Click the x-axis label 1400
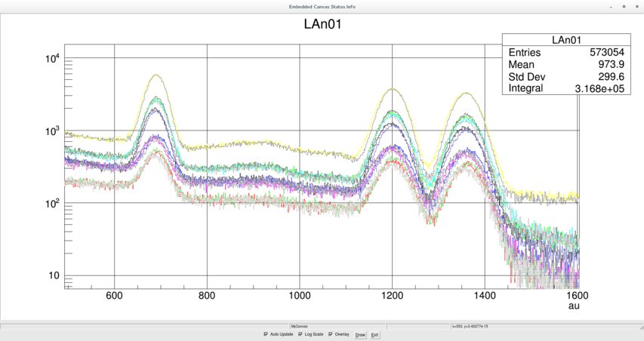644x341 pixels. coord(485,296)
